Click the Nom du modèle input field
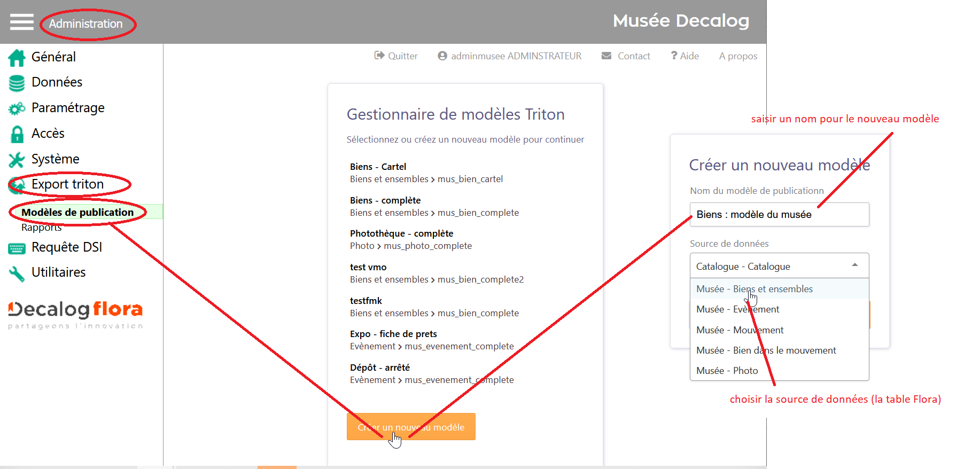Image resolution: width=980 pixels, height=469 pixels. click(x=779, y=214)
